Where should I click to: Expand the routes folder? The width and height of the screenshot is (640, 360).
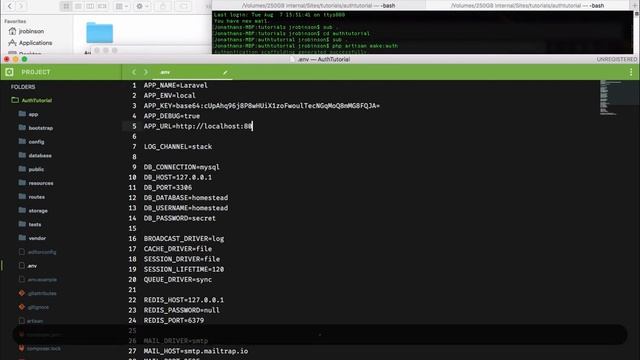[x=31, y=197]
